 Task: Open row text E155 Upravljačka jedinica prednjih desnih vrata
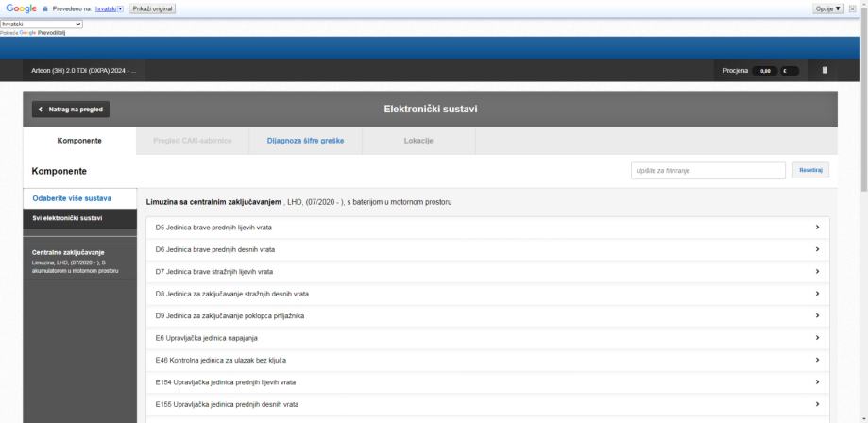(227, 405)
